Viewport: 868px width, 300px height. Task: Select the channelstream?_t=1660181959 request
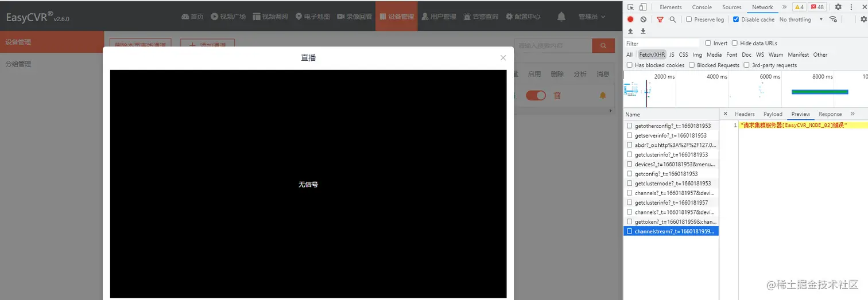[671, 231]
